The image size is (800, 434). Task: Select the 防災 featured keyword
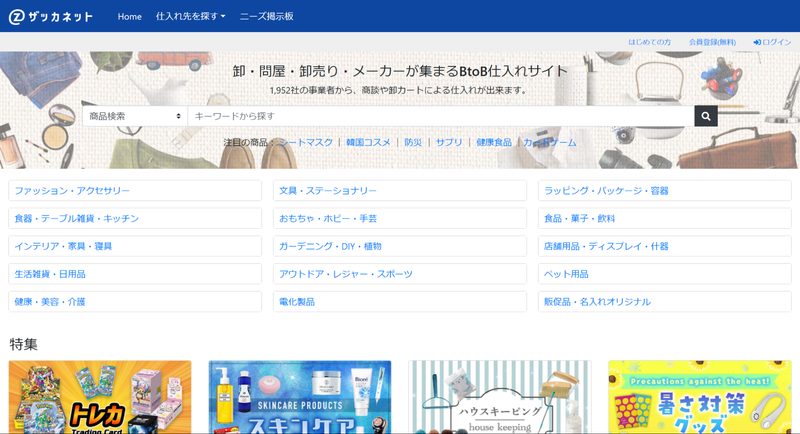click(413, 142)
